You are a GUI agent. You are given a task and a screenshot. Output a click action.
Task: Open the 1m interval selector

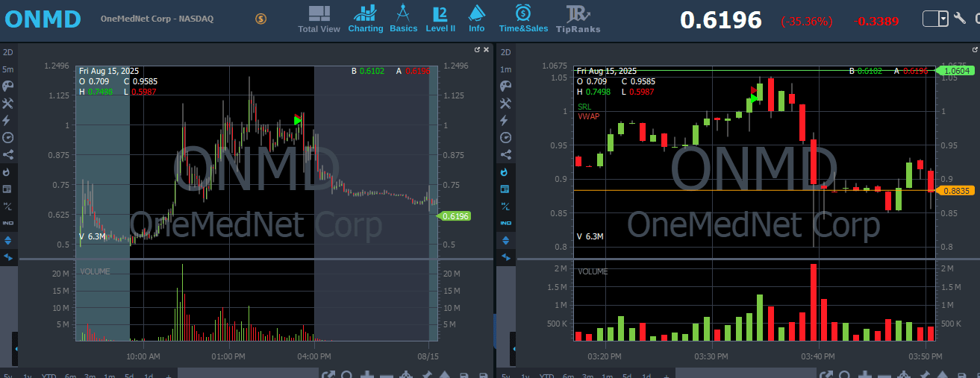coord(505,69)
